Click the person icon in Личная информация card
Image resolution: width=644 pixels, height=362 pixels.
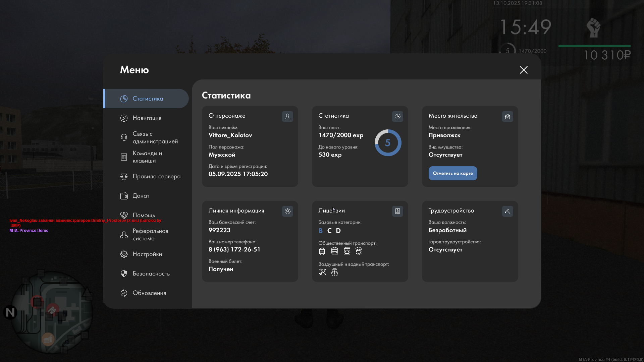point(287,211)
